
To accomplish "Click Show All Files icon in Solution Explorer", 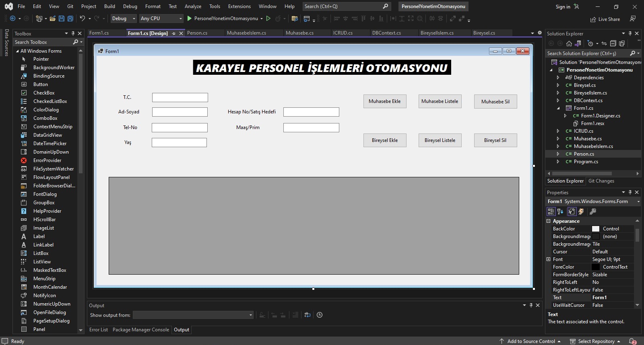I will (622, 43).
